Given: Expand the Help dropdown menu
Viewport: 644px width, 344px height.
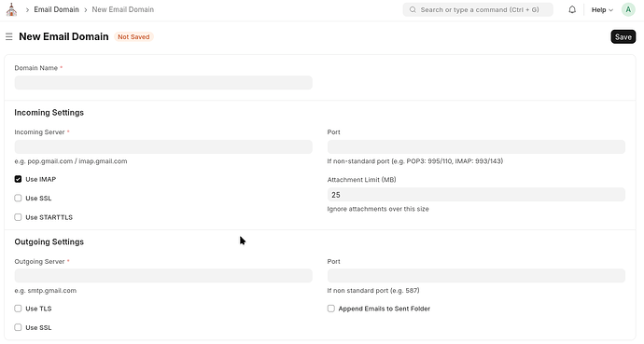Looking at the screenshot, I should pos(602,10).
